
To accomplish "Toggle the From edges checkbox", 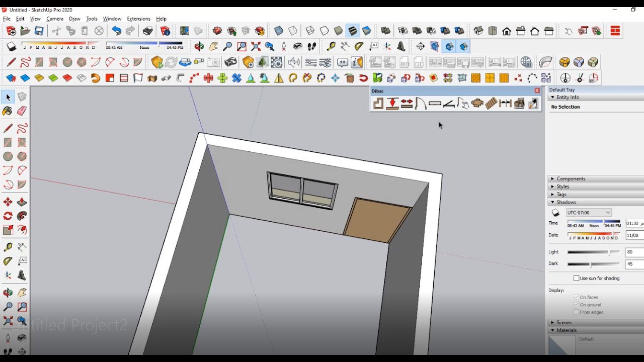I will pos(577,312).
